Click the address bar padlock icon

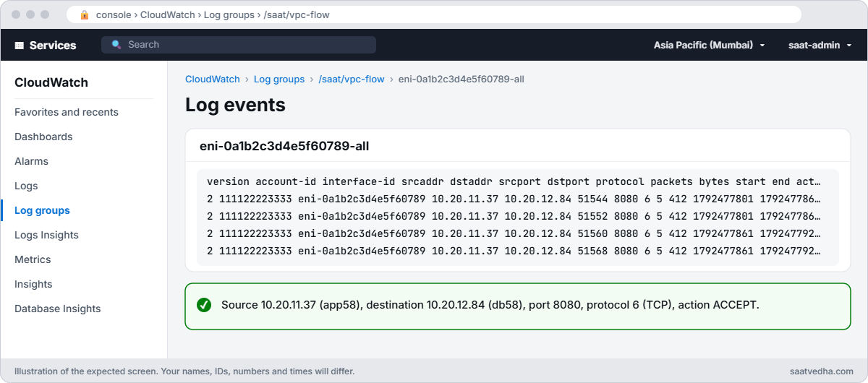point(85,14)
